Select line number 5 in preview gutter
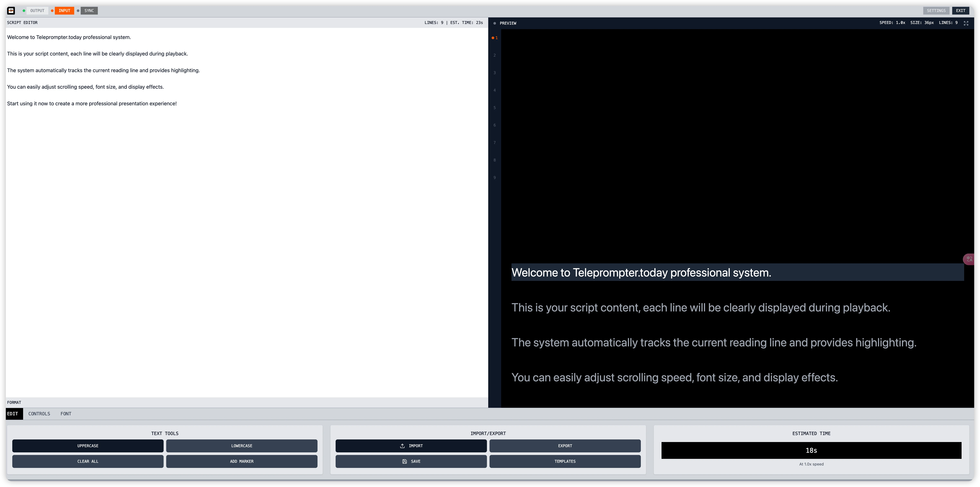The height and width of the screenshot is (487, 980). pos(495,108)
